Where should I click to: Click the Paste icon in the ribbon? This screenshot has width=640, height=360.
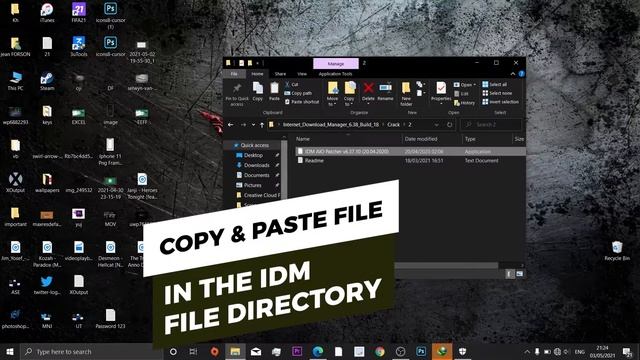[x=274, y=91]
